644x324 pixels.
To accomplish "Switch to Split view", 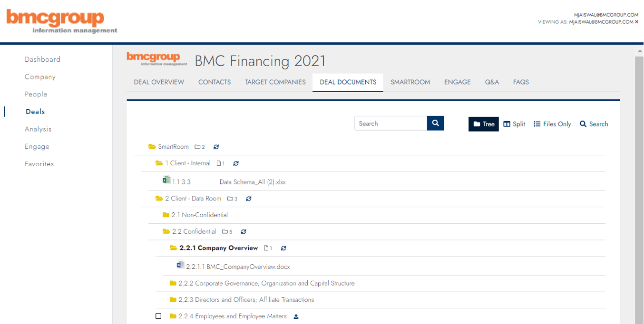I will [x=514, y=124].
